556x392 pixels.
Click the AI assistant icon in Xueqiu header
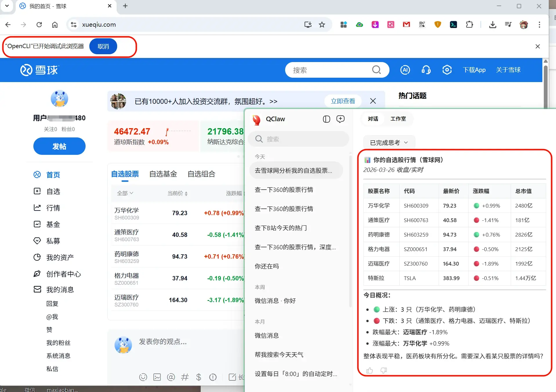click(405, 70)
